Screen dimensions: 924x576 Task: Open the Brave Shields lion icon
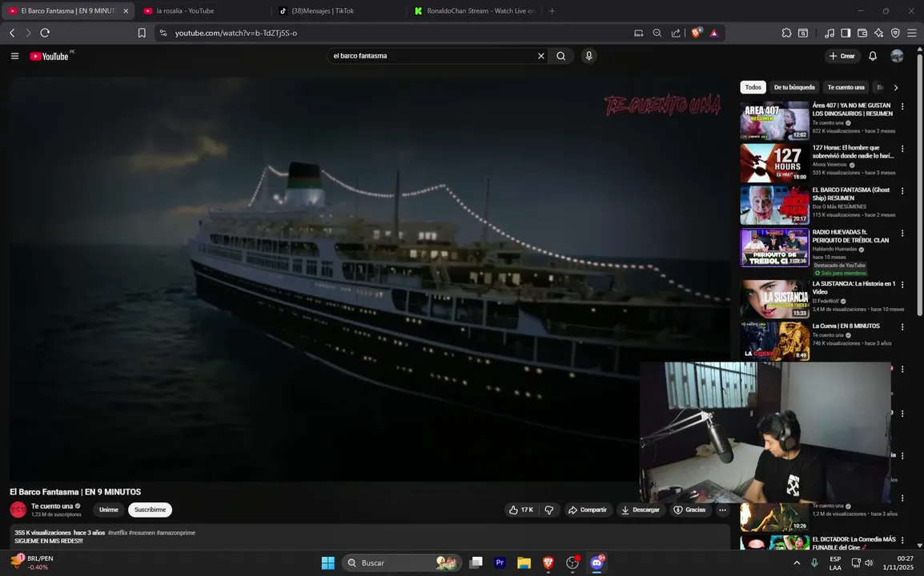click(x=696, y=33)
